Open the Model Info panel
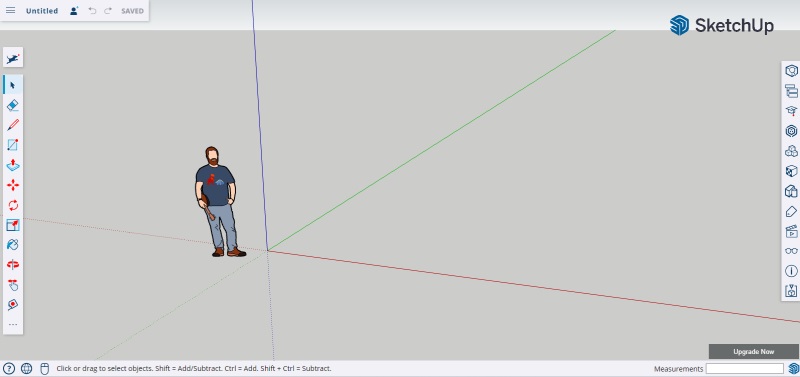The height and width of the screenshot is (377, 800). coord(791,271)
